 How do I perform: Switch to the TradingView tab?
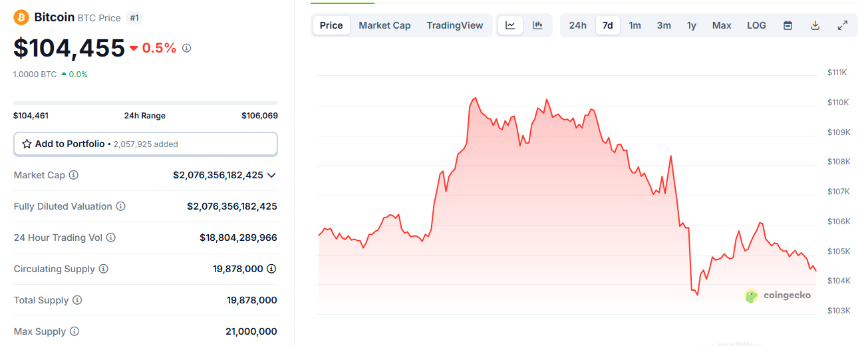click(x=455, y=25)
